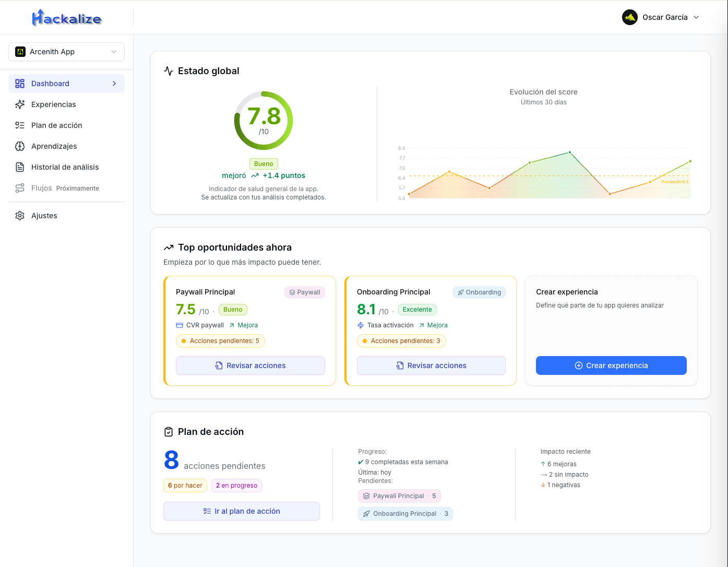This screenshot has width=728, height=567.
Task: Click the Hackalize logo
Action: pos(67,17)
